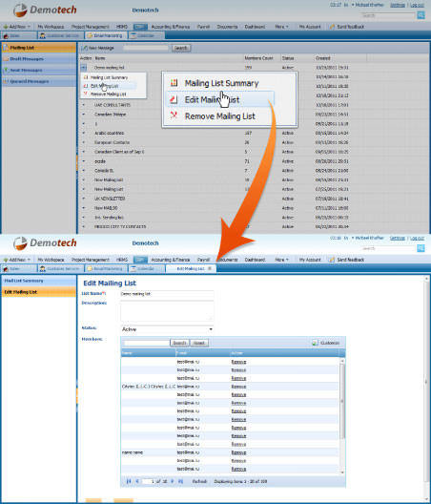The width and height of the screenshot is (431, 504).
Task: Click the search field beside New Message
Action: (x=146, y=48)
